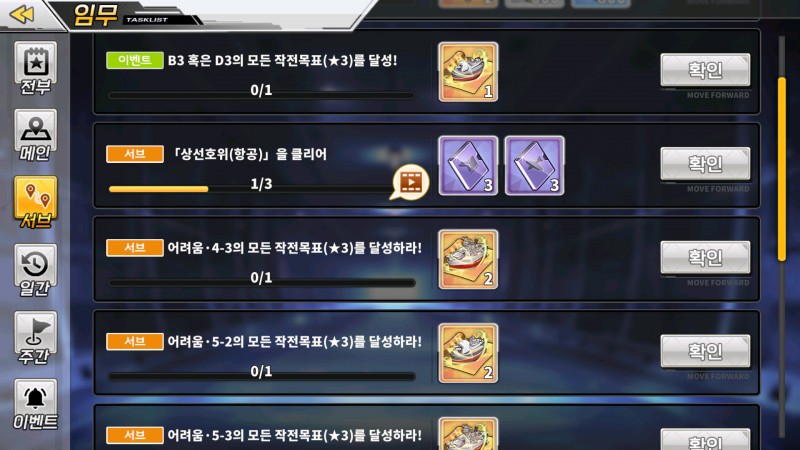Click the green 이벤트 tag label
The height and width of the screenshot is (450, 800).
pyautogui.click(x=135, y=60)
